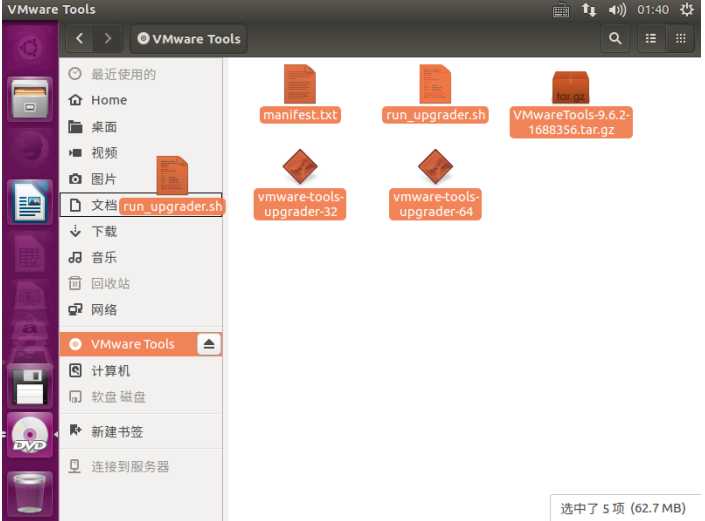Select the VMwareTools tar.gz archive icon
This screenshot has height=521, width=705.
point(571,88)
